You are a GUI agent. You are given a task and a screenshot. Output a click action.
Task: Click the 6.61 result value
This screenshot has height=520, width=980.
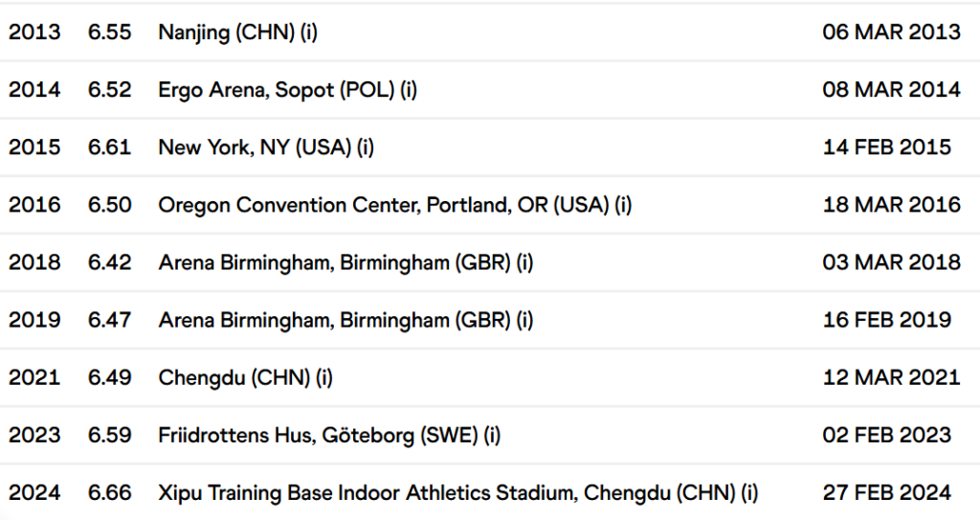click(x=110, y=147)
